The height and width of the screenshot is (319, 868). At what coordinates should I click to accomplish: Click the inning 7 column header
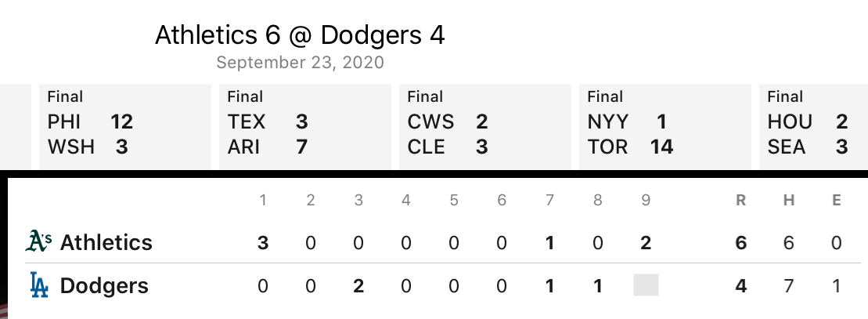click(549, 201)
